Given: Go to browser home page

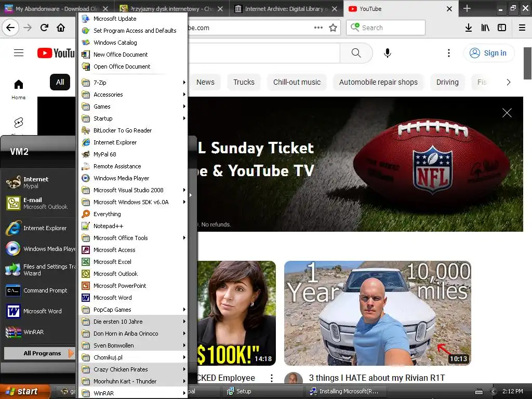Looking at the screenshot, I should [x=61, y=28].
